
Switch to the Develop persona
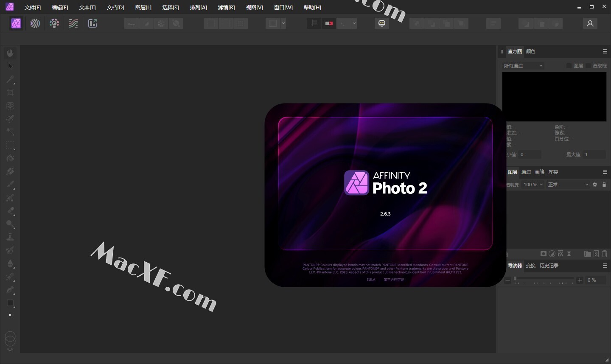pyautogui.click(x=54, y=23)
